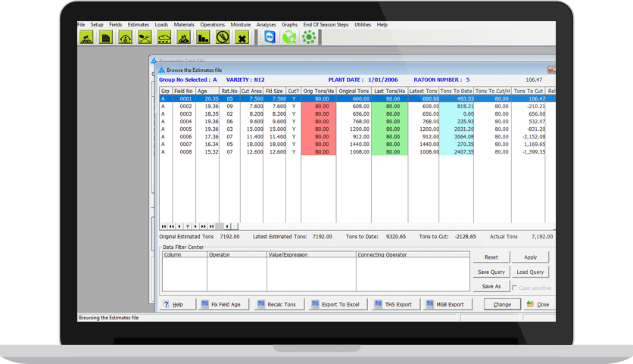This screenshot has height=364, width=633.
Task: Click the green 80.00 cell in field 0006 row
Action: (x=390, y=137)
